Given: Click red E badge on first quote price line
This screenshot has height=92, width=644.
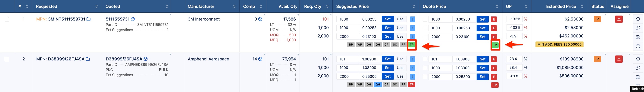Looking at the screenshot, I should [493, 19].
